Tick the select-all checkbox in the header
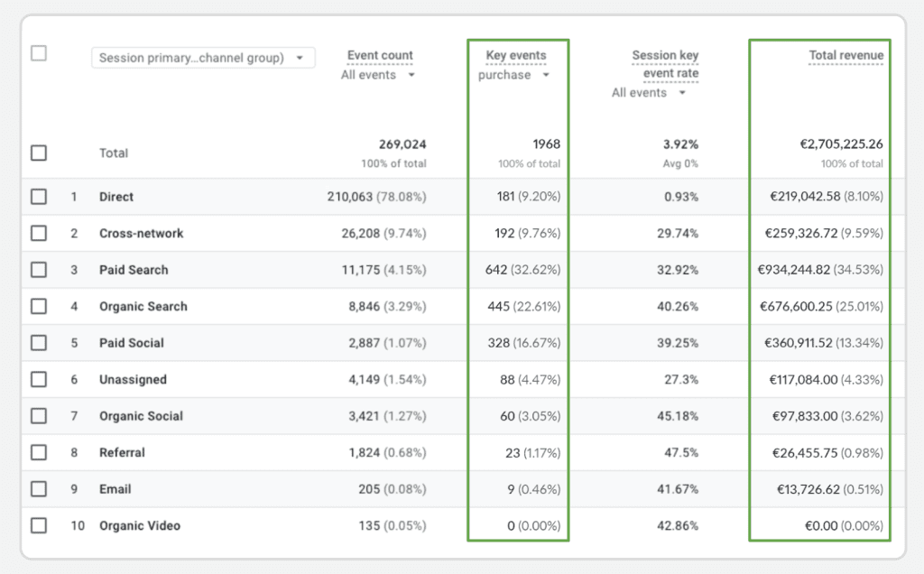Viewport: 924px width, 574px height. 39,53
